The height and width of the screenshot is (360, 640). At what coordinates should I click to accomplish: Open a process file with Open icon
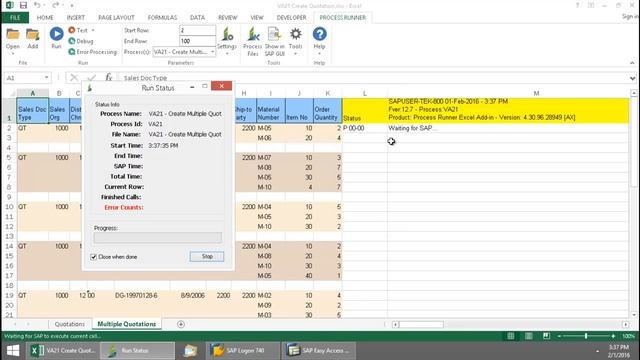tap(13, 39)
